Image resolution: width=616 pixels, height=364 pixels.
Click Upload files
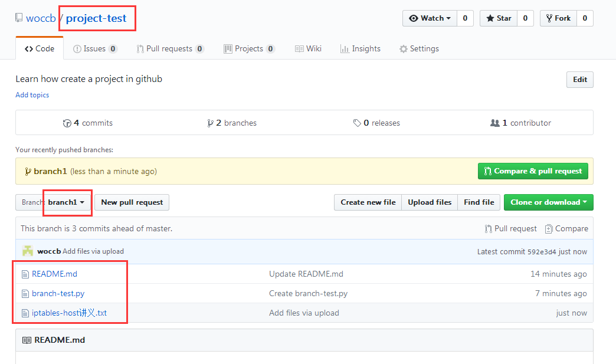pyautogui.click(x=430, y=202)
